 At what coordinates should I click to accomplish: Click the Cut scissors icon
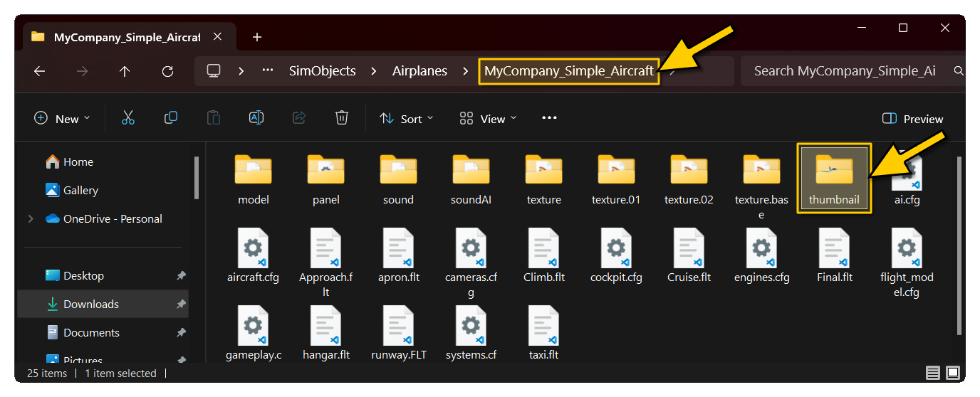[128, 118]
